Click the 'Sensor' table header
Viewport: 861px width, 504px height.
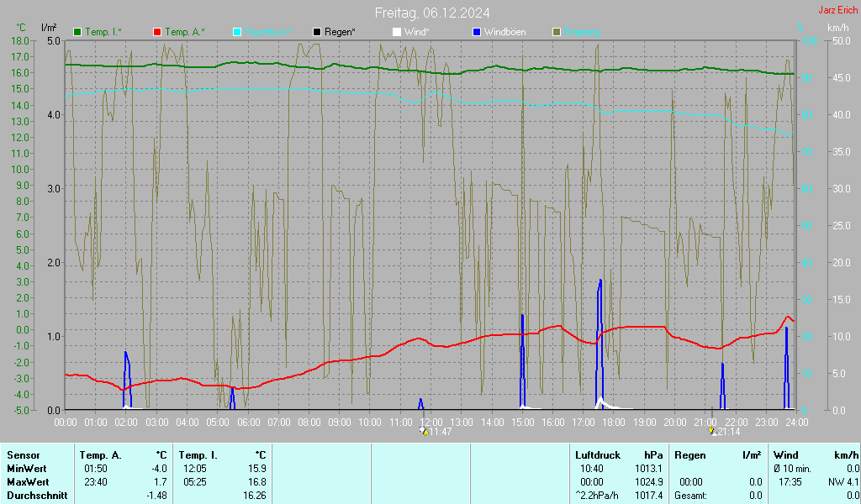pos(24,455)
